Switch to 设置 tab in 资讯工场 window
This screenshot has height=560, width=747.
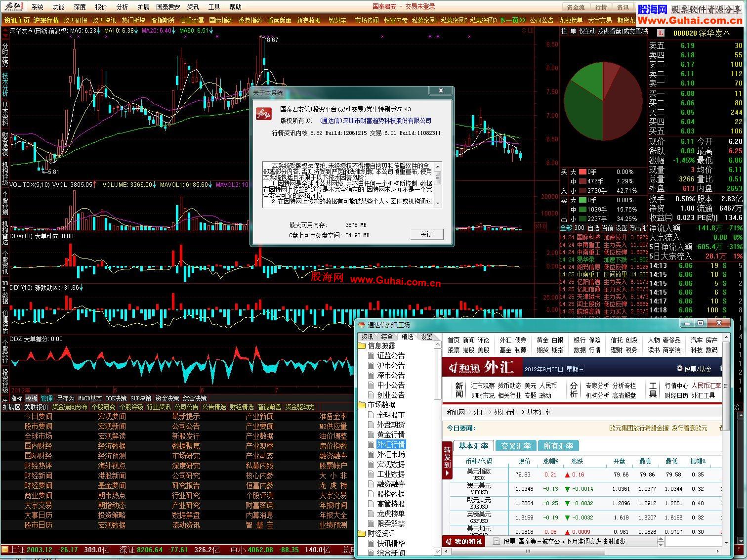pyautogui.click(x=427, y=337)
